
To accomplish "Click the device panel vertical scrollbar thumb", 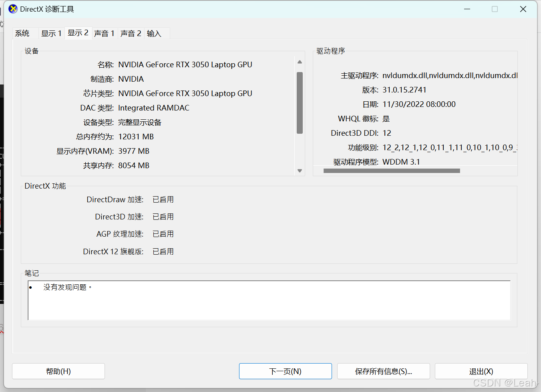I will pyautogui.click(x=300, y=103).
